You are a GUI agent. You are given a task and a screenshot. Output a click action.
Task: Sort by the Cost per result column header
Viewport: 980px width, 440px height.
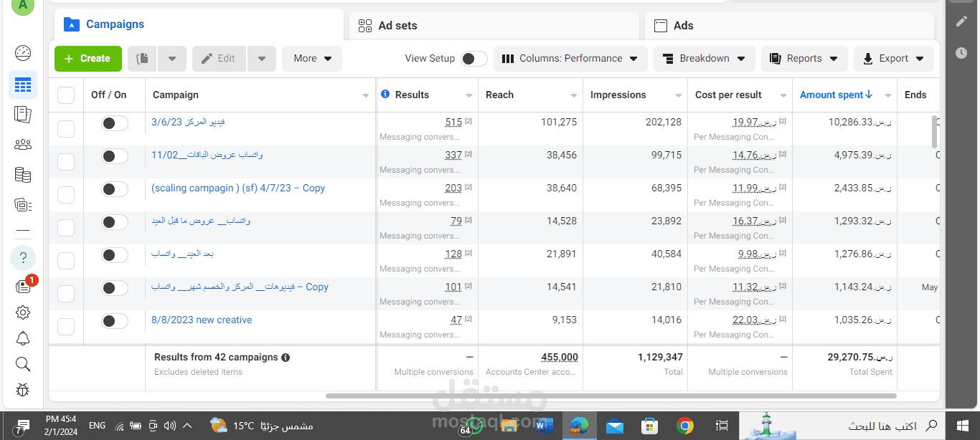pyautogui.click(x=728, y=95)
